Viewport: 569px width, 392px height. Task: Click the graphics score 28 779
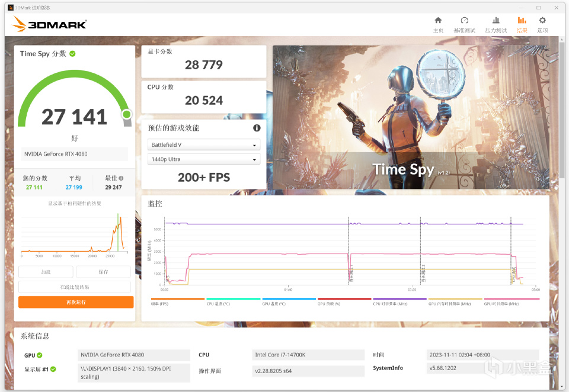(x=203, y=65)
